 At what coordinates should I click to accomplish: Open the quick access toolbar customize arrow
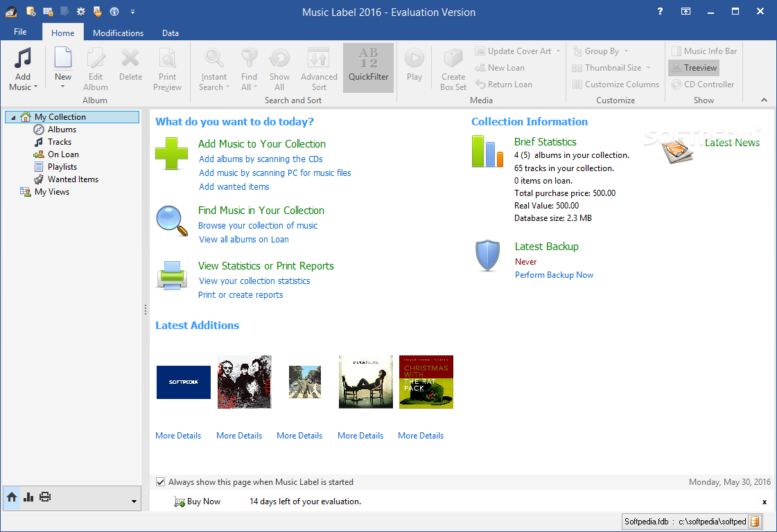pyautogui.click(x=132, y=11)
